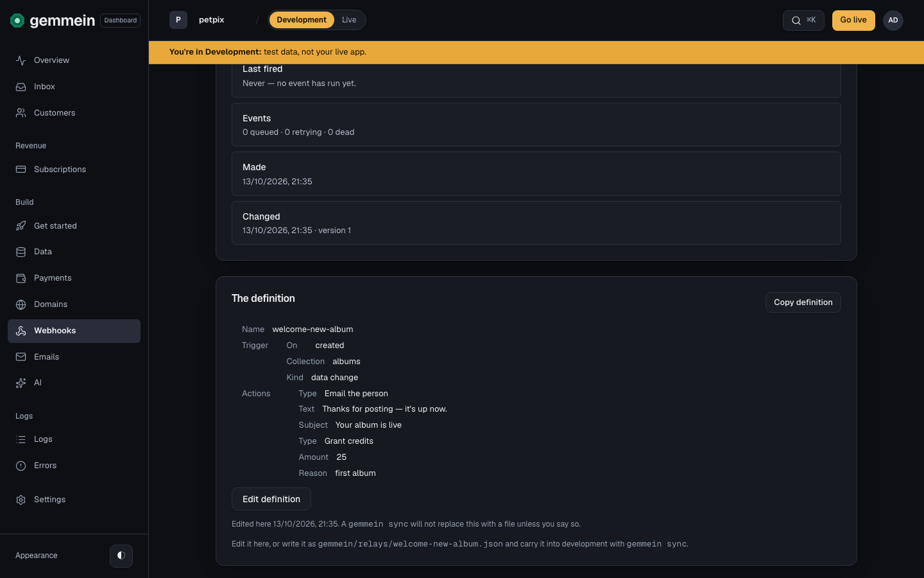Click the Inbox tray icon
Viewport: 924px width, 578px height.
[x=21, y=87]
